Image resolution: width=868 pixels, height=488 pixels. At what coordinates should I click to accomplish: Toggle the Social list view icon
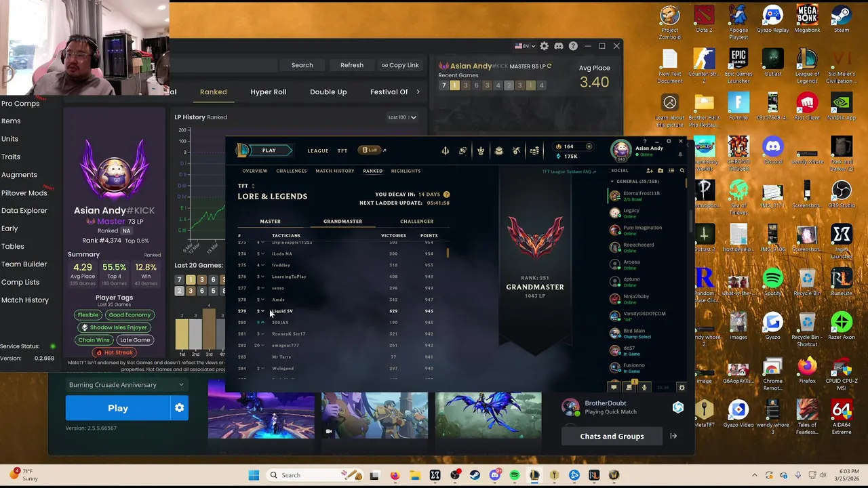pyautogui.click(x=671, y=171)
